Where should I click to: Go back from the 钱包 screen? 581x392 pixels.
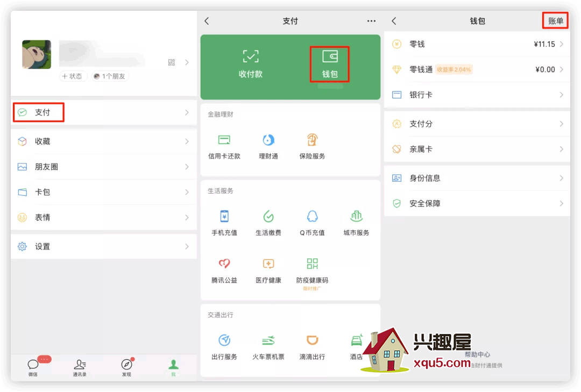[x=394, y=21]
